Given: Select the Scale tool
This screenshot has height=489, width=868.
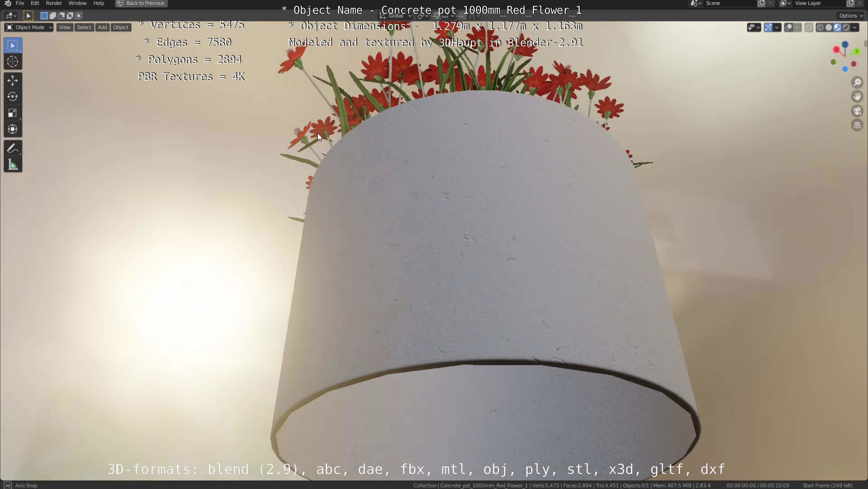Looking at the screenshot, I should click(13, 113).
